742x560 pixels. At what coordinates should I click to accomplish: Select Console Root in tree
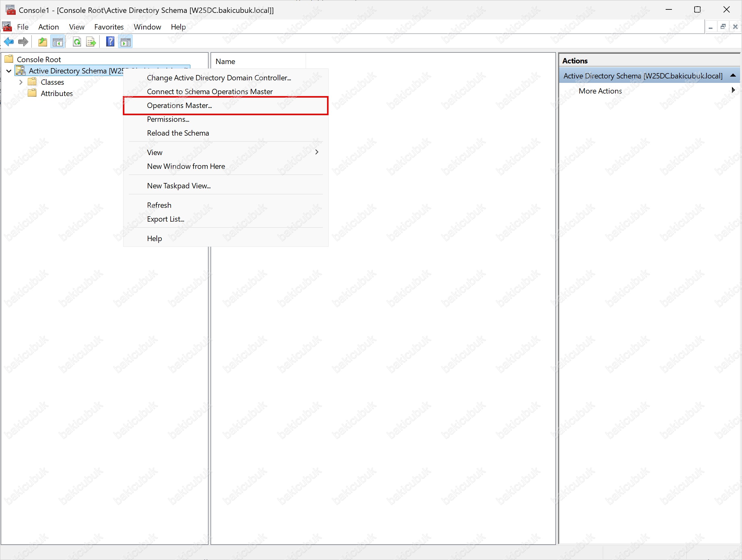pyautogui.click(x=39, y=59)
